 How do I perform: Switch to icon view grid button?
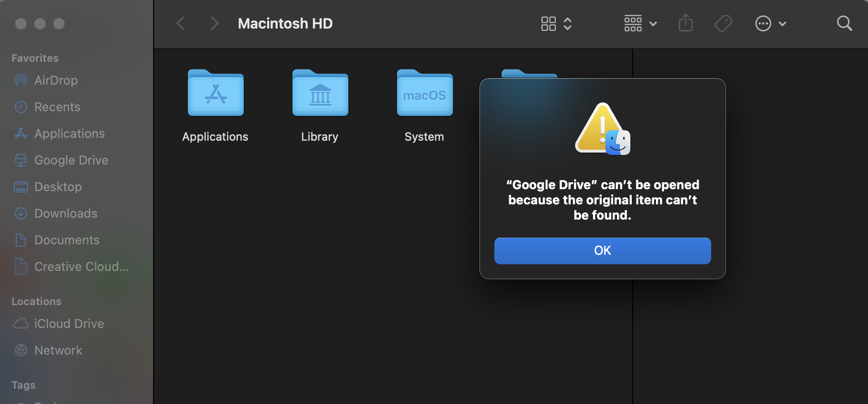pyautogui.click(x=549, y=24)
